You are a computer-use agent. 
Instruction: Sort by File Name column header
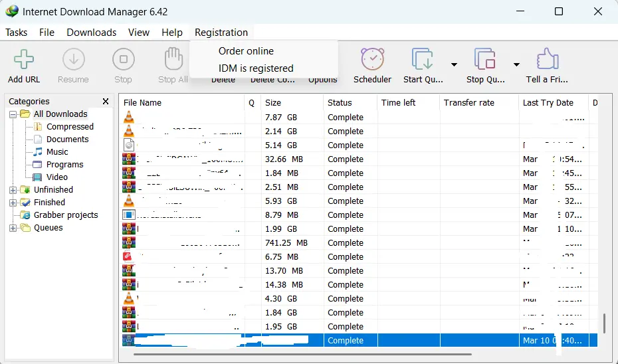(181, 103)
